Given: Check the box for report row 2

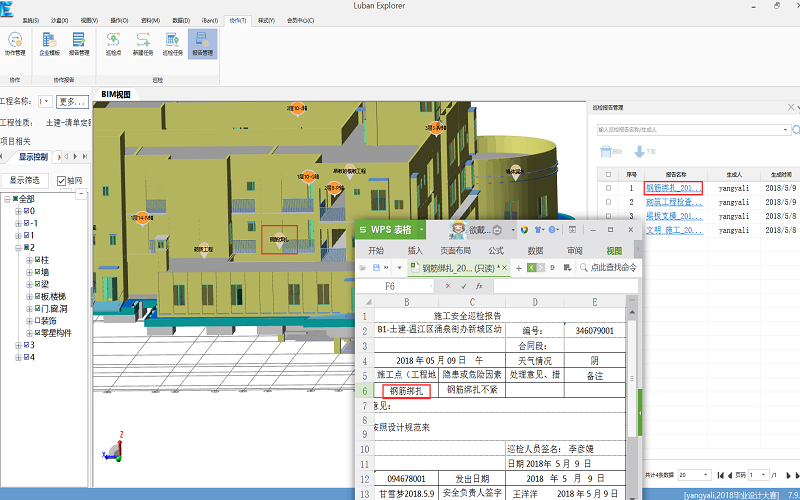Looking at the screenshot, I should pos(608,202).
